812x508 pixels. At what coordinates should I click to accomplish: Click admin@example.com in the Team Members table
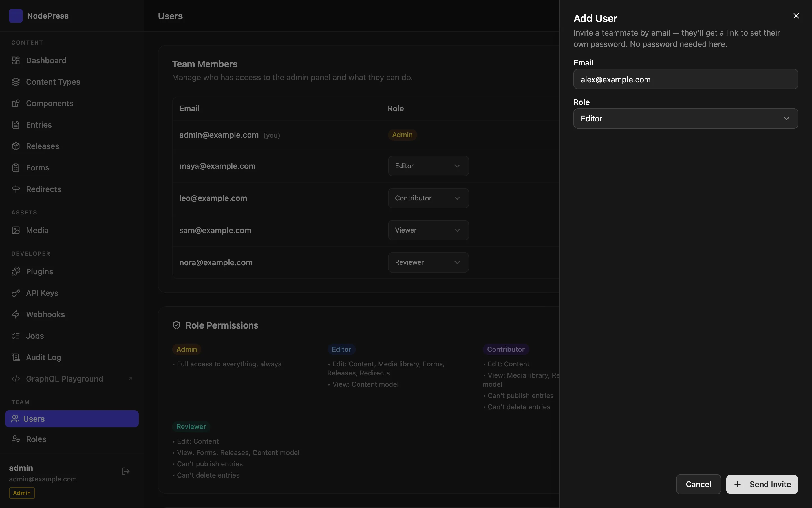(x=219, y=135)
